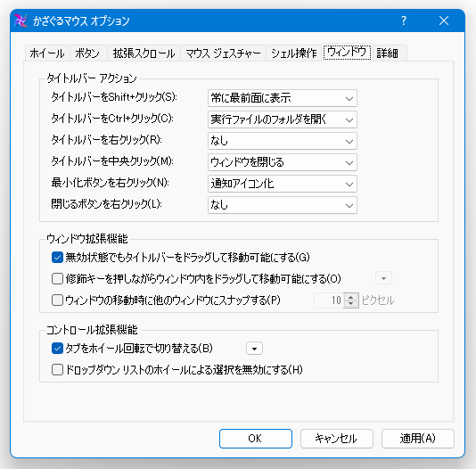
Task: Click the 最小化ボタンを右クリック(N) label
Action: pyautogui.click(x=110, y=183)
